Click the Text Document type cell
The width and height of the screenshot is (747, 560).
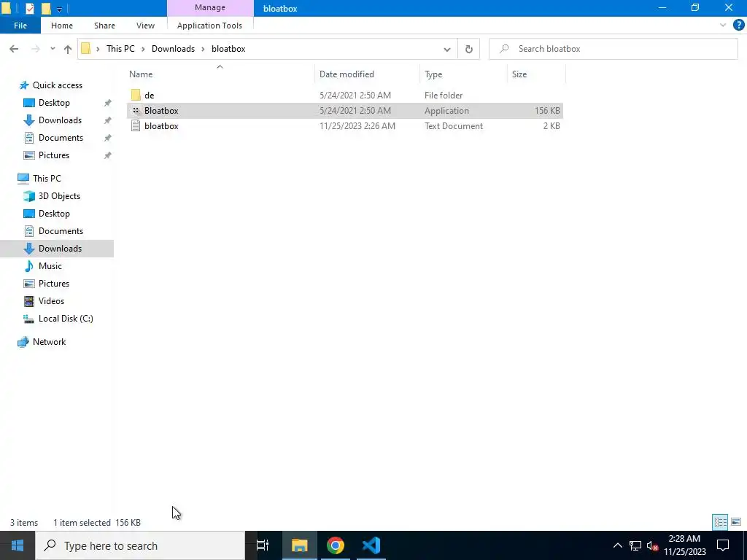(454, 125)
